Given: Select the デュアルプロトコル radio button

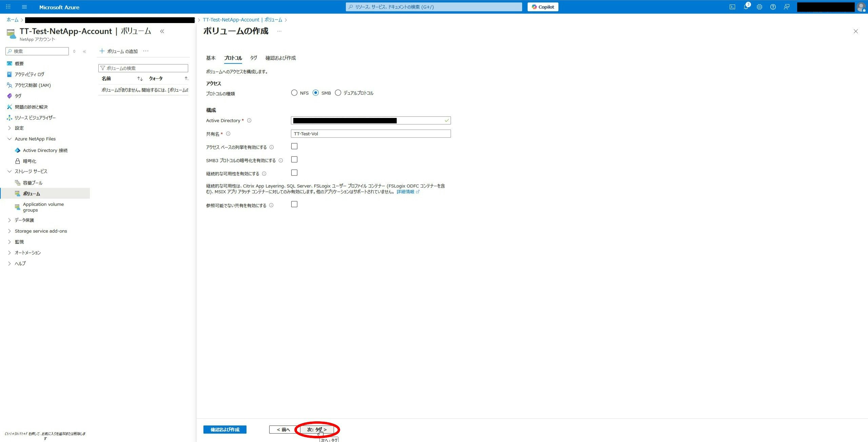Looking at the screenshot, I should (338, 93).
